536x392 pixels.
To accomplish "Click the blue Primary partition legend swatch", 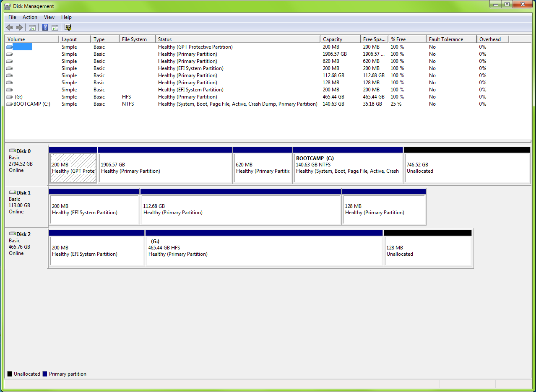I will tap(45, 374).
